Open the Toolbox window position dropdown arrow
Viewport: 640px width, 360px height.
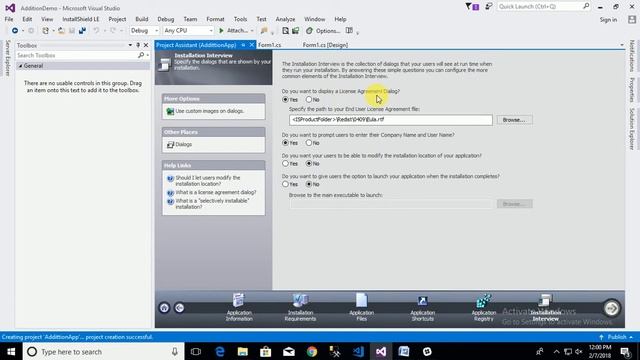130,45
